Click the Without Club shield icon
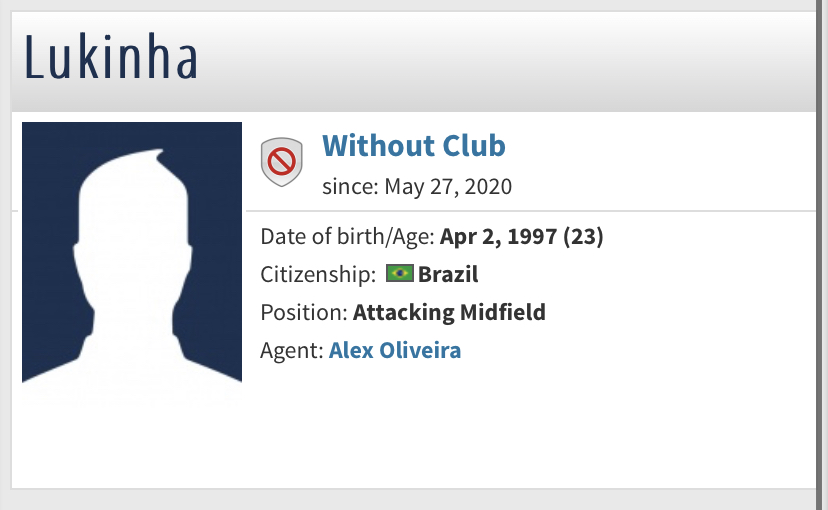The width and height of the screenshot is (828, 510). click(x=281, y=161)
